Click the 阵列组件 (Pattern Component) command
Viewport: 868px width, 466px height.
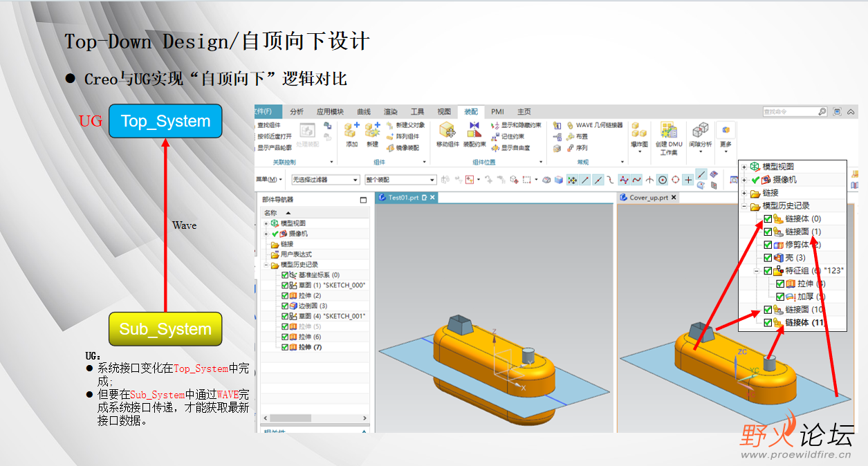pos(403,136)
